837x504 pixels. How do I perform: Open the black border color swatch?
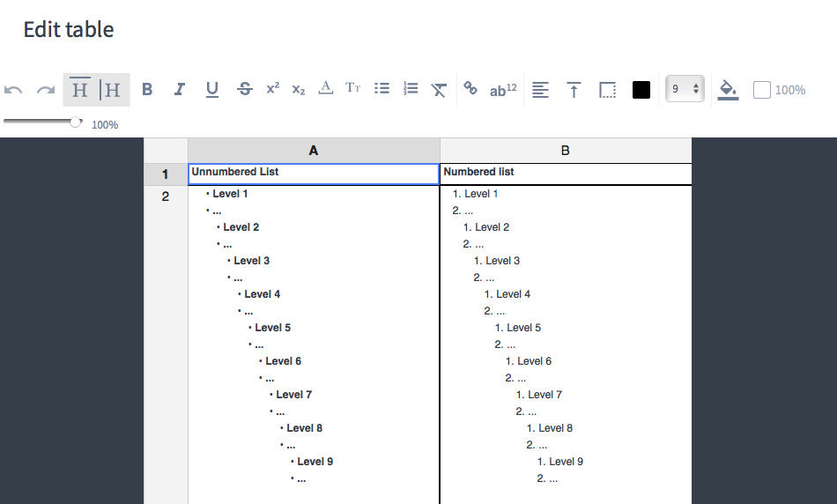641,90
